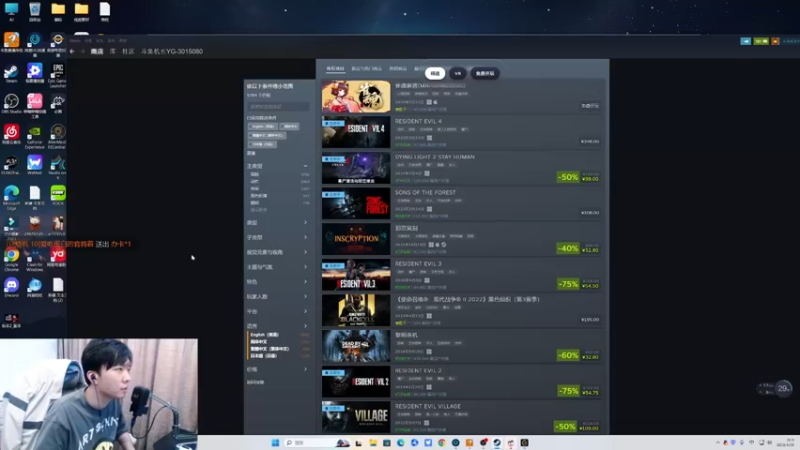Open the AlienMedia RSCentral desktop icon
Screen dimensions: 800x450
click(x=58, y=135)
